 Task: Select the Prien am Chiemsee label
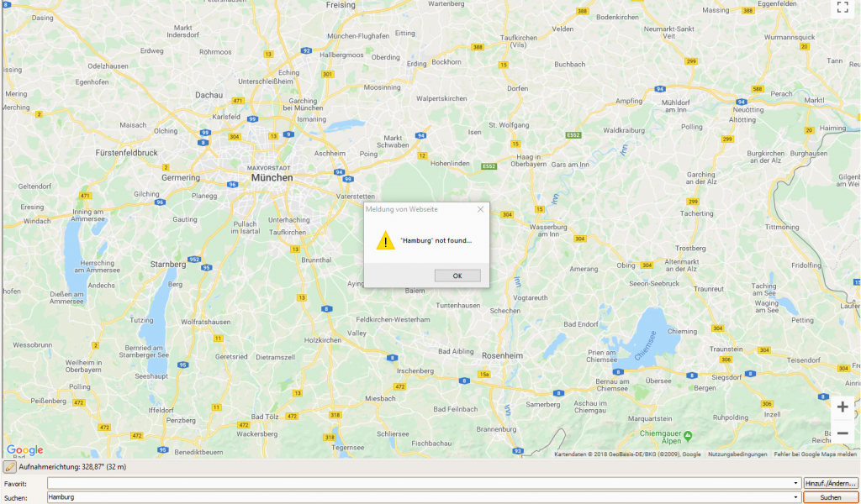[601, 356]
